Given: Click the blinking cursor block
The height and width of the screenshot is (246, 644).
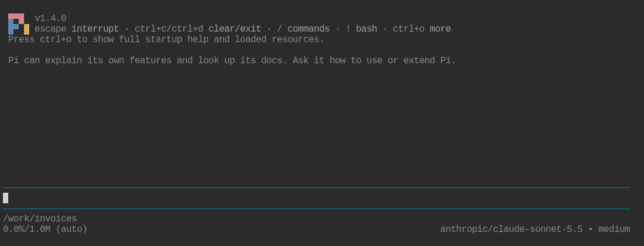Looking at the screenshot, I should (5, 198).
